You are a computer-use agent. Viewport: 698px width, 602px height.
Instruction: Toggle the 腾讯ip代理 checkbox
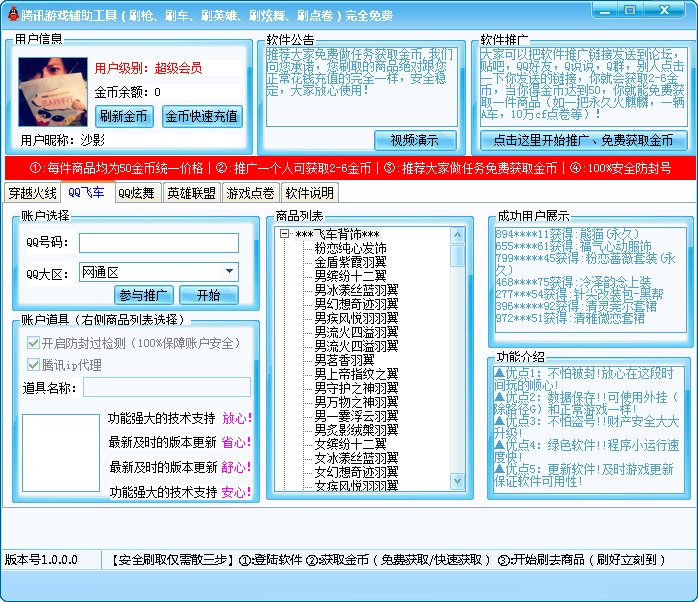[x=33, y=365]
